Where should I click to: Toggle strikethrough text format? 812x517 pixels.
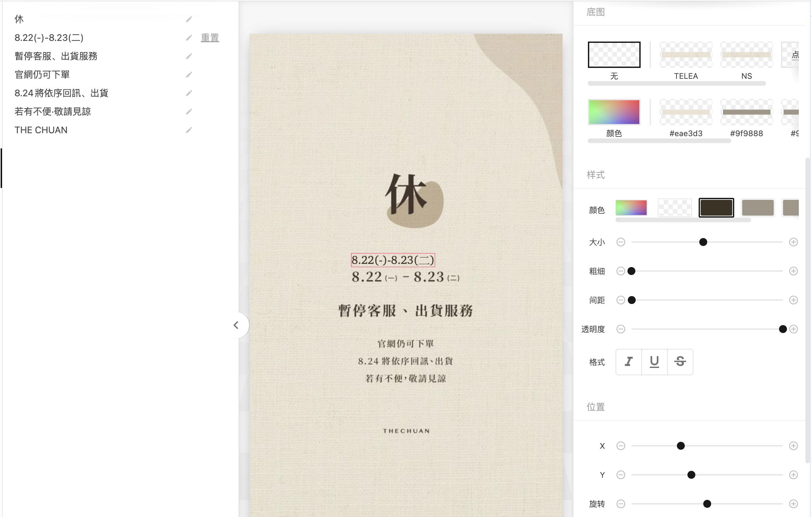click(x=680, y=362)
